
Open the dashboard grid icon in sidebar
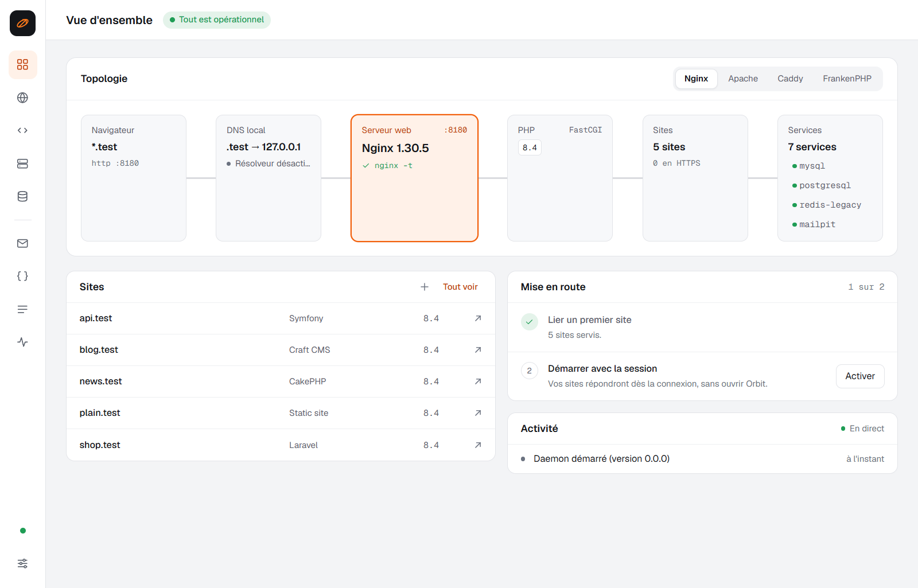click(22, 64)
